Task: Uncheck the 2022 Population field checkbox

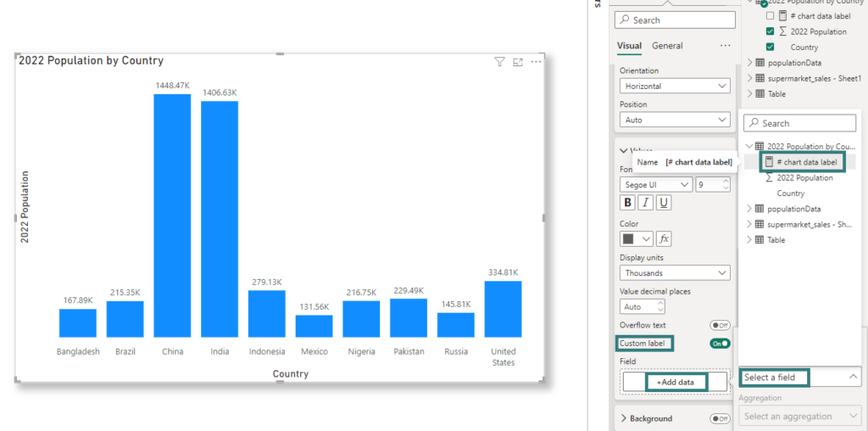Action: pyautogui.click(x=770, y=31)
